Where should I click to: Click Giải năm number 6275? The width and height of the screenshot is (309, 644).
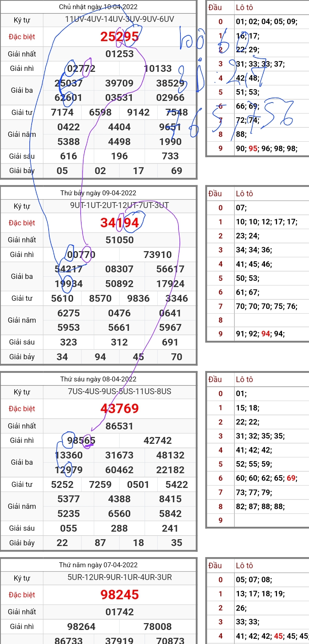[69, 313]
